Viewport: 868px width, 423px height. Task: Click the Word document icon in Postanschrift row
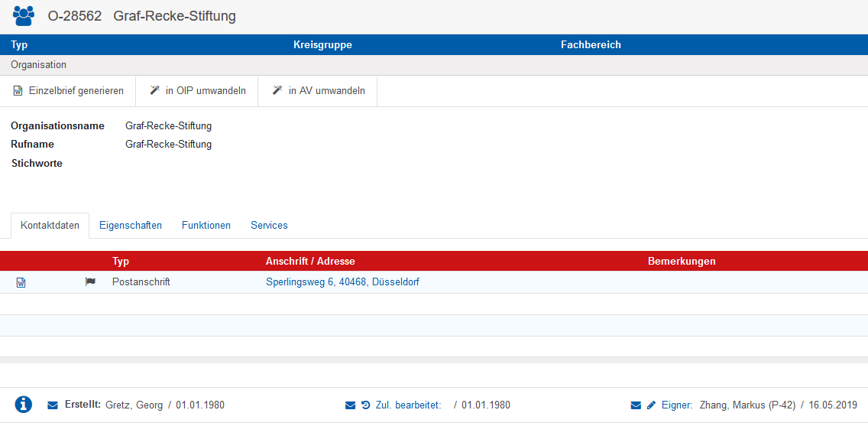(21, 282)
